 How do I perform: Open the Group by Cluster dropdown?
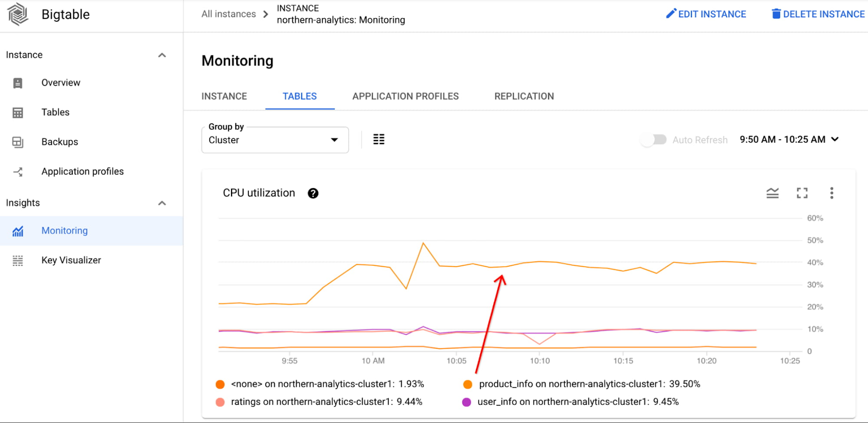pos(275,140)
